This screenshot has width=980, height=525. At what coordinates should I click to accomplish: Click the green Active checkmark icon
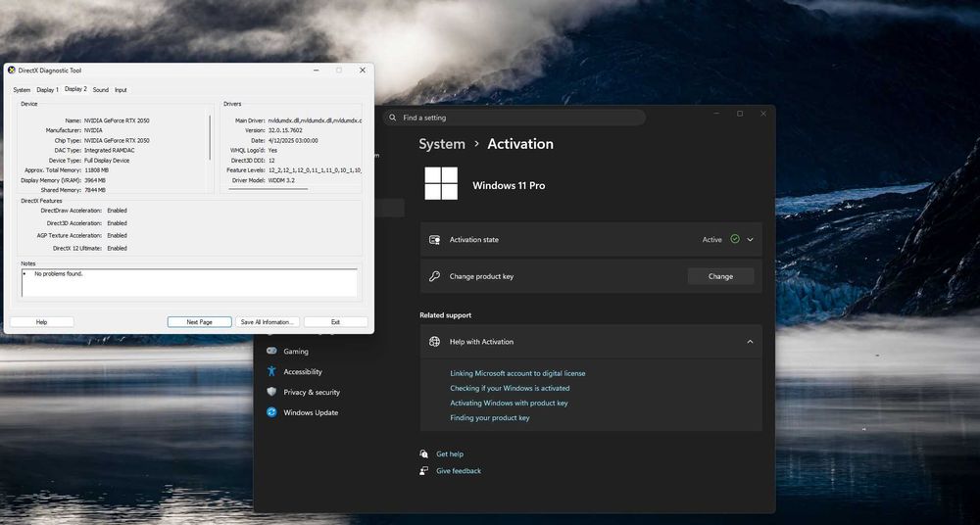click(x=735, y=239)
